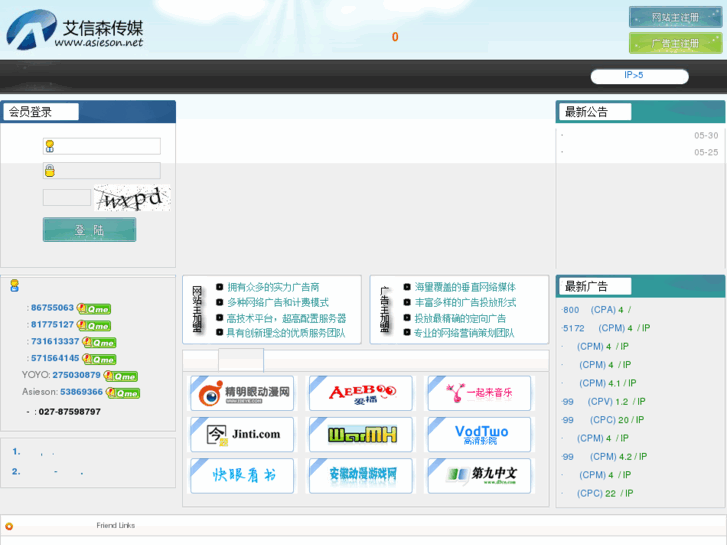Open numbered item 1 in left list

tap(34, 452)
